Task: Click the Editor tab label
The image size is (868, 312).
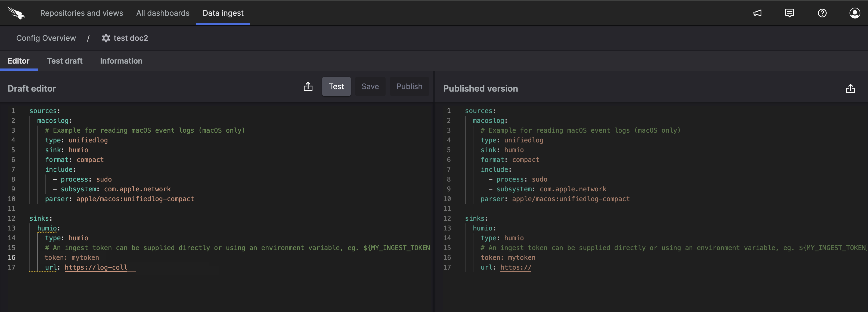Action: (x=18, y=61)
